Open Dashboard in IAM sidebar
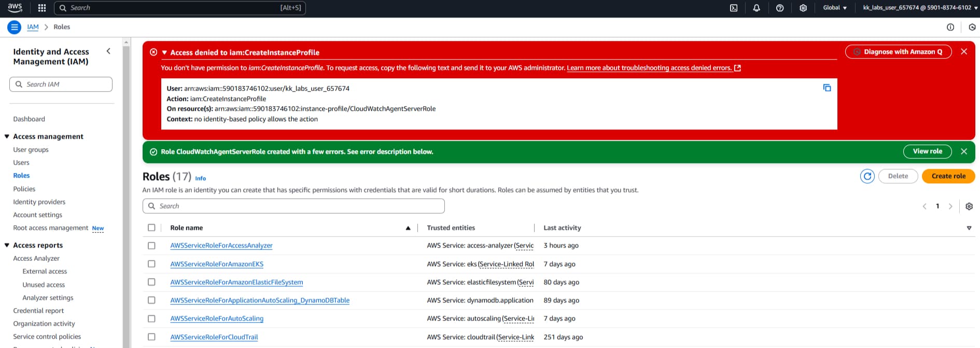The width and height of the screenshot is (980, 348). click(x=29, y=119)
